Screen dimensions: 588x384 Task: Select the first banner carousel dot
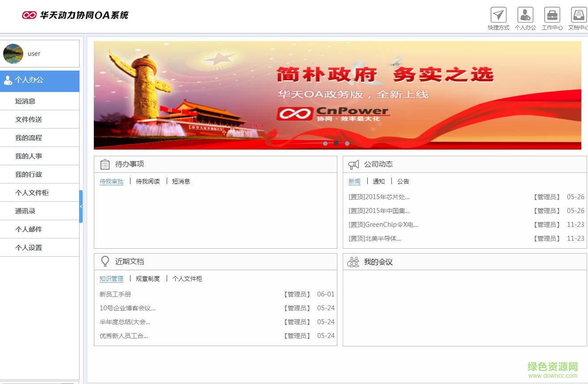pos(325,143)
